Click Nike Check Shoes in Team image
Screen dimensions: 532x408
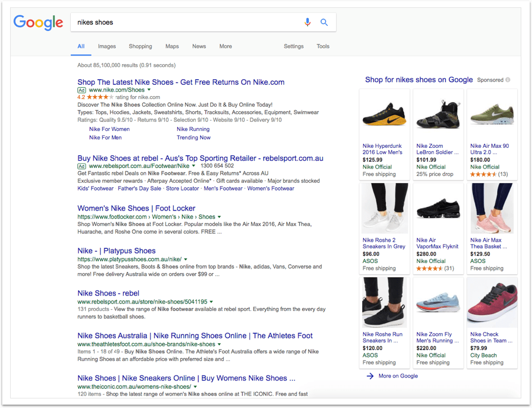[x=492, y=302]
